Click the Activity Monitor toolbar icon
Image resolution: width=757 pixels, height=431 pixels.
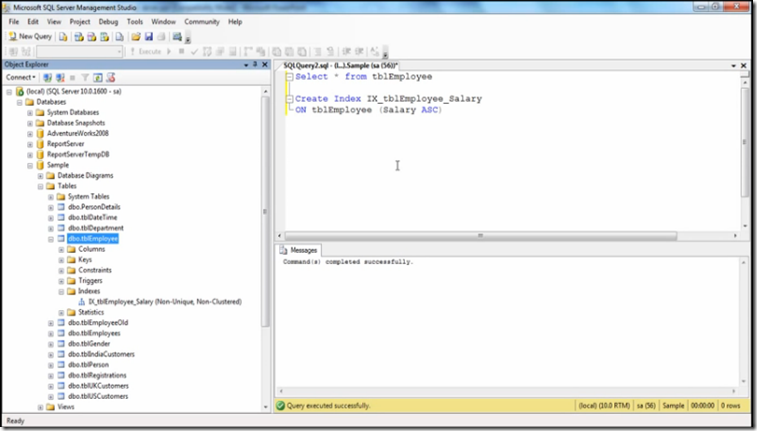click(x=177, y=37)
